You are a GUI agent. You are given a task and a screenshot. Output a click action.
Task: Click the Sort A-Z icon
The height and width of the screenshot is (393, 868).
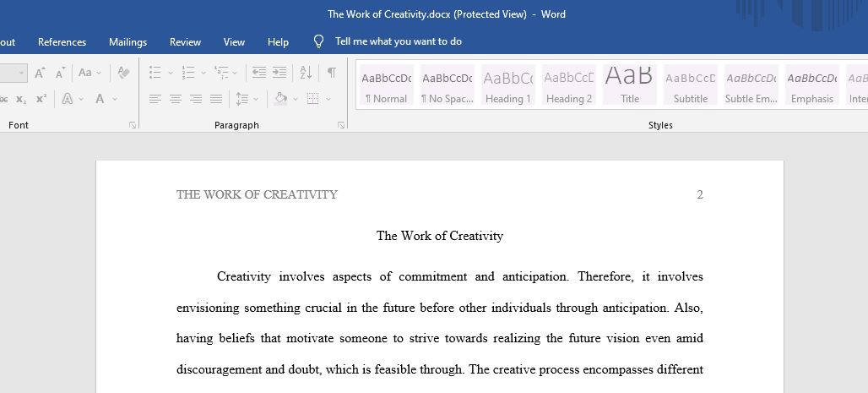click(x=306, y=73)
